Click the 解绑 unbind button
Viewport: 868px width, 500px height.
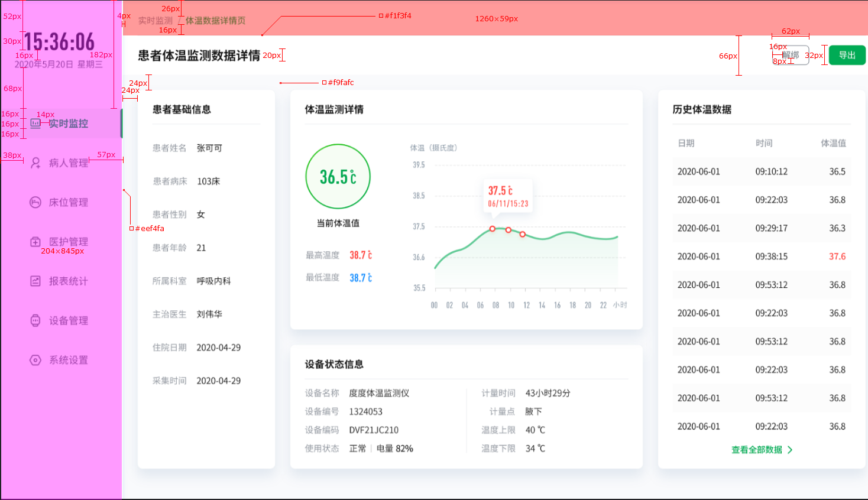coord(791,55)
